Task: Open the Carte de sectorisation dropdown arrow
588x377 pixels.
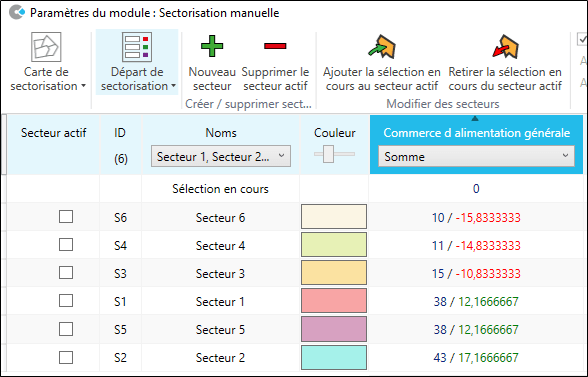Action: tap(84, 86)
